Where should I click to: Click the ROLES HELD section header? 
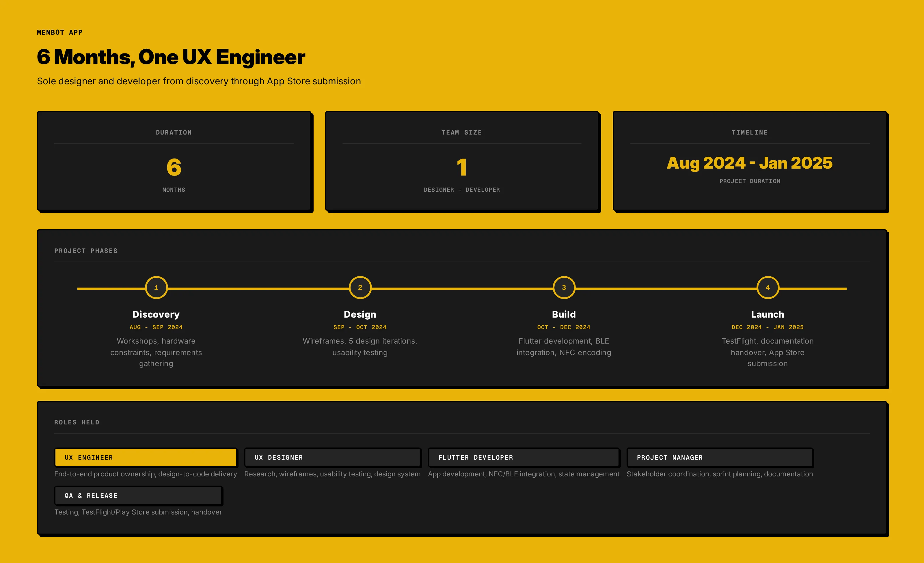click(77, 422)
